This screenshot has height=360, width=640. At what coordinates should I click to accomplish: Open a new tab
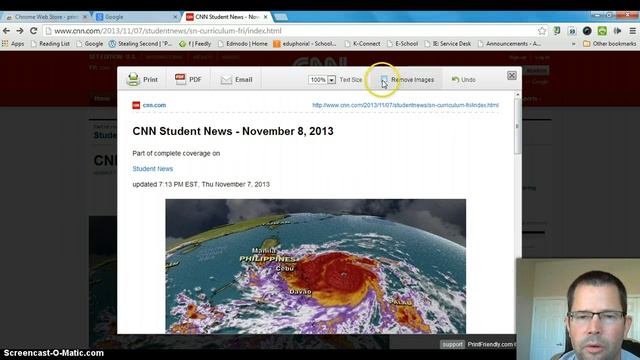281,17
